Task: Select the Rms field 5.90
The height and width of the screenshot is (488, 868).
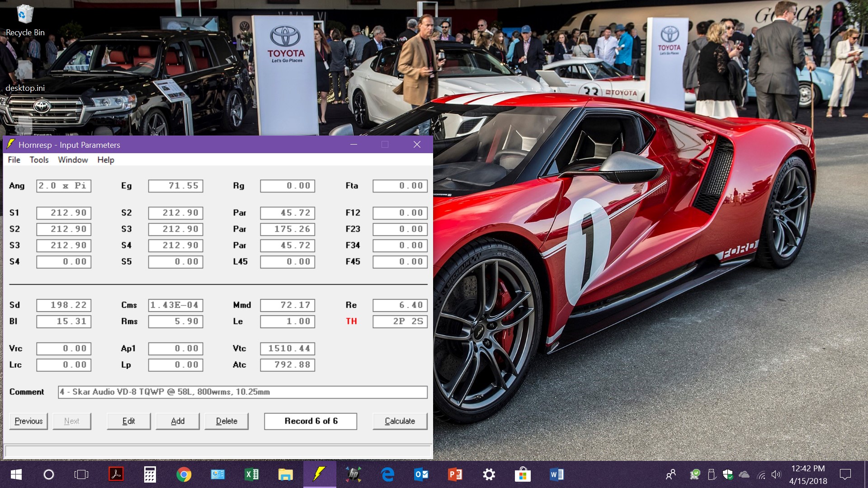Action: (x=175, y=321)
